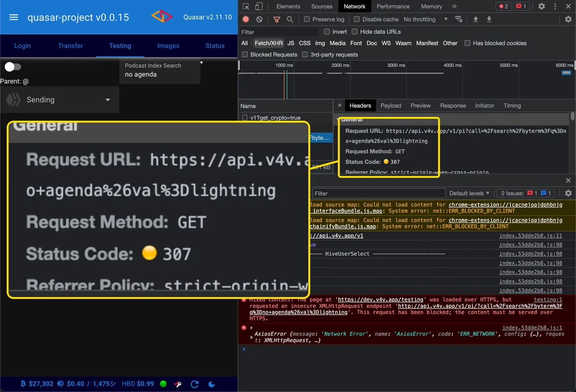Open the https://dev.v4v.app/testing link in console
This screenshot has width=576, height=392.
pyautogui.click(x=381, y=299)
